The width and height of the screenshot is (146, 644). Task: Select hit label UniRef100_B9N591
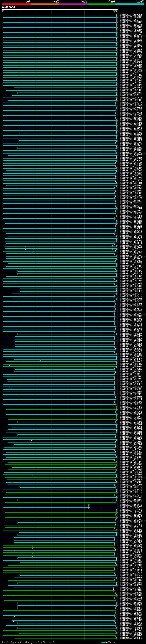click(131, 118)
